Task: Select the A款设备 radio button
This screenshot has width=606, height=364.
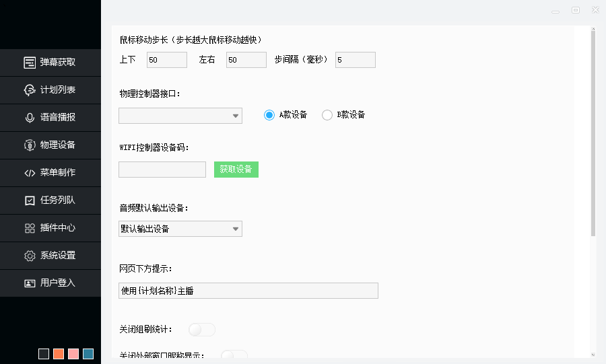Action: pos(269,115)
